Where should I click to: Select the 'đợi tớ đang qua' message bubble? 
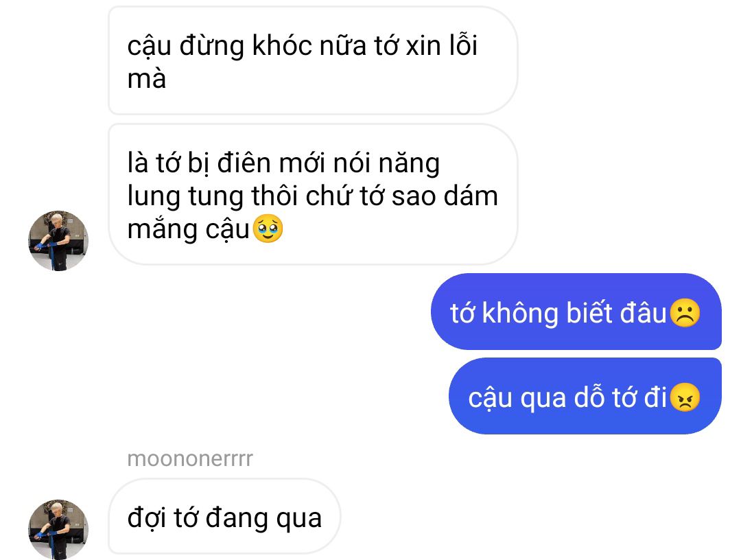point(224,517)
